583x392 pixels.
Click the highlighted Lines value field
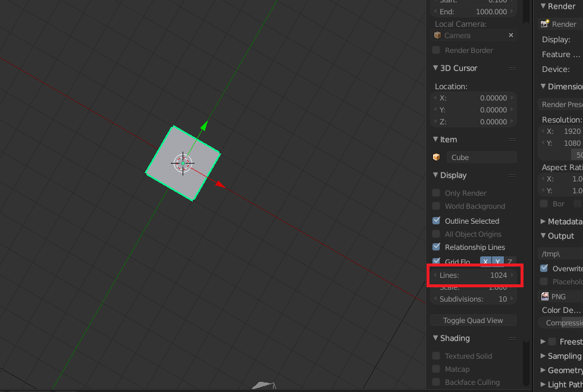pyautogui.click(x=474, y=275)
